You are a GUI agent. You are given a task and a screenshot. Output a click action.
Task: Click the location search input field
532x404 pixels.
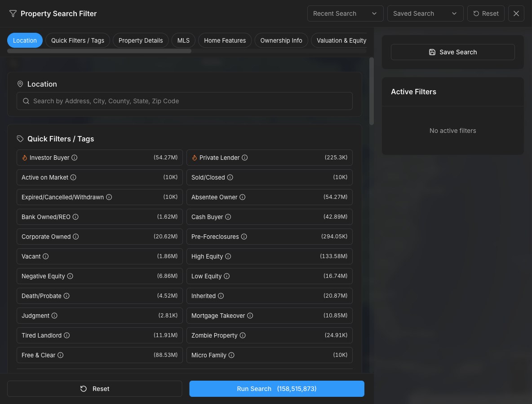[x=185, y=101]
